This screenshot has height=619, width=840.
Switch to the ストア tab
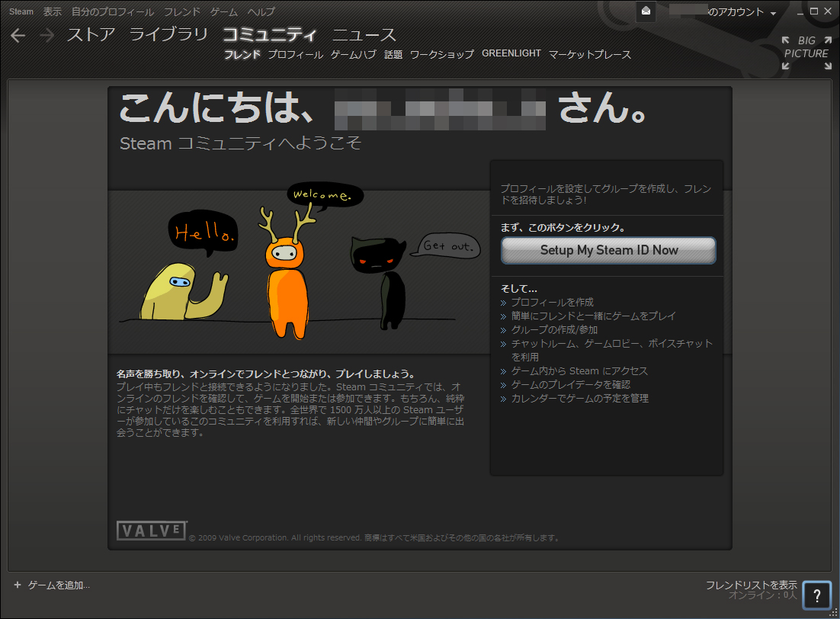(x=91, y=34)
